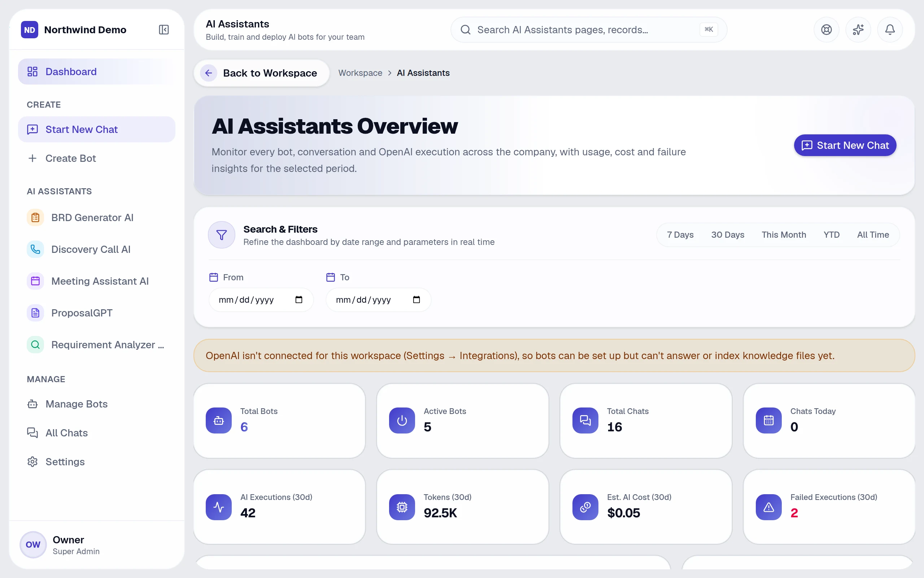This screenshot has width=924, height=578.
Task: Click the AI Executions activity icon
Action: point(219,507)
